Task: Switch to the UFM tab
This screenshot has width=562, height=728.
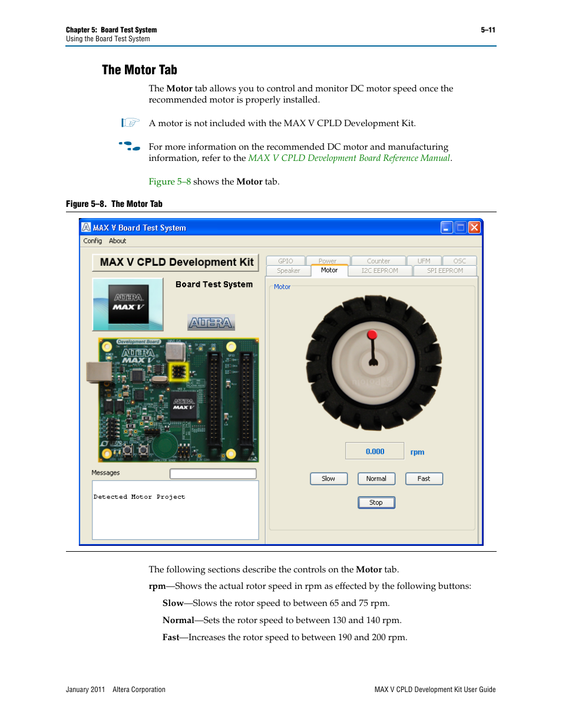Action: [x=424, y=261]
